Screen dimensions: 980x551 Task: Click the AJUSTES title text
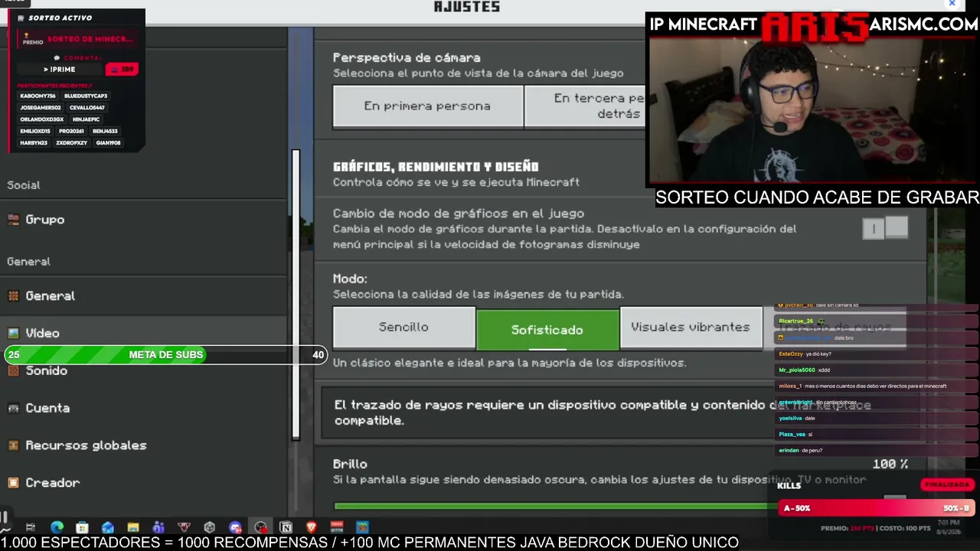click(x=467, y=7)
